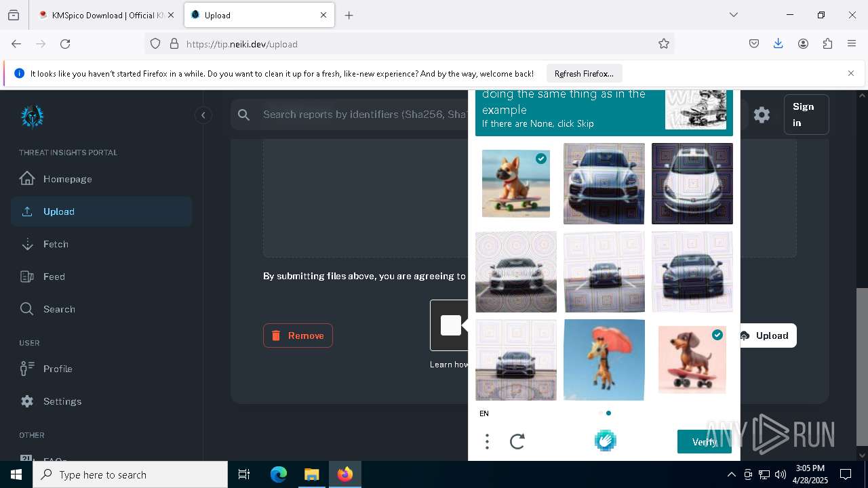The image size is (868, 488).
Task: Tick the captcha checkbox on the page
Action: point(451,325)
